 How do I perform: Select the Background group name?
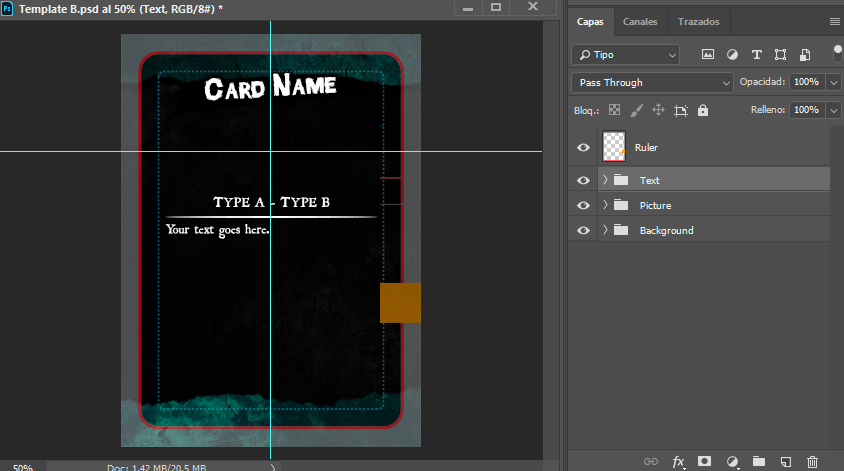click(666, 230)
